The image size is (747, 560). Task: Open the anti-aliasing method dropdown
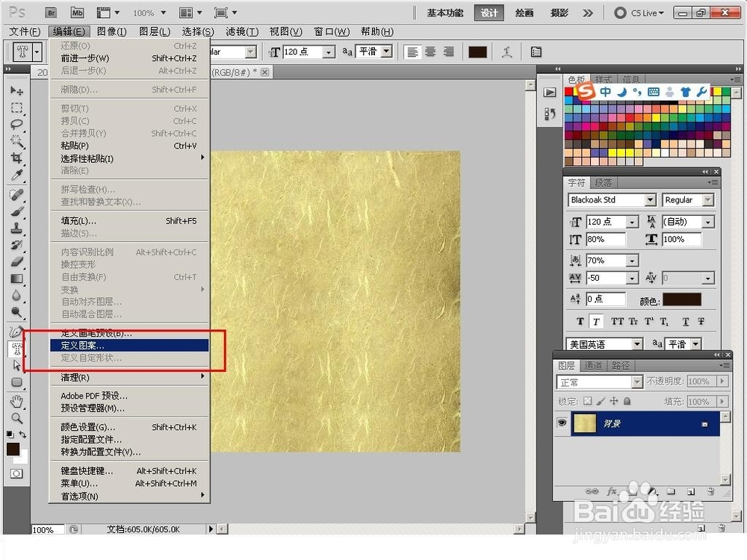tap(681, 343)
